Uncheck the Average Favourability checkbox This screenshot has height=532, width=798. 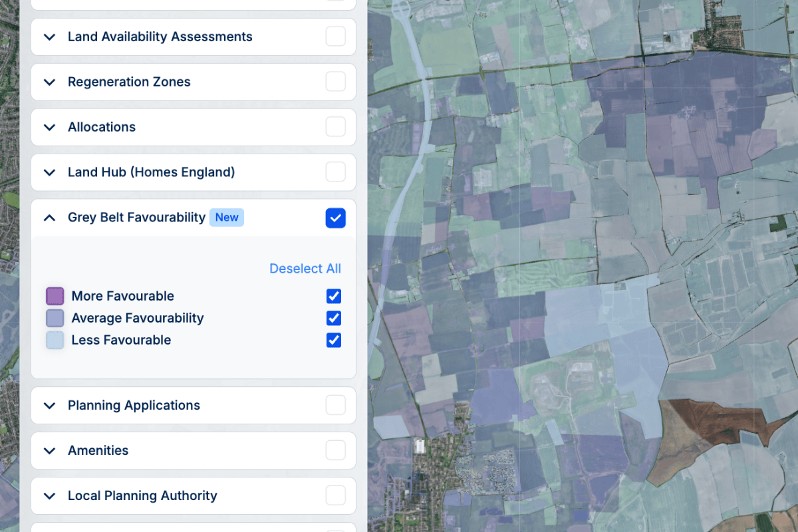pyautogui.click(x=334, y=318)
